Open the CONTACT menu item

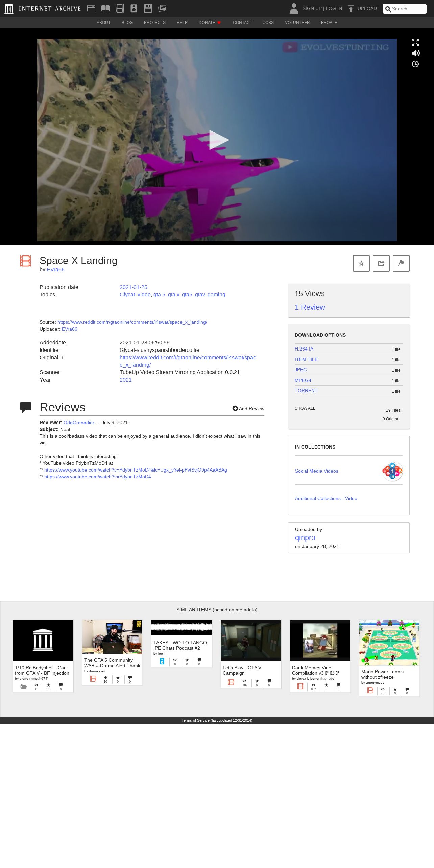[x=242, y=23]
